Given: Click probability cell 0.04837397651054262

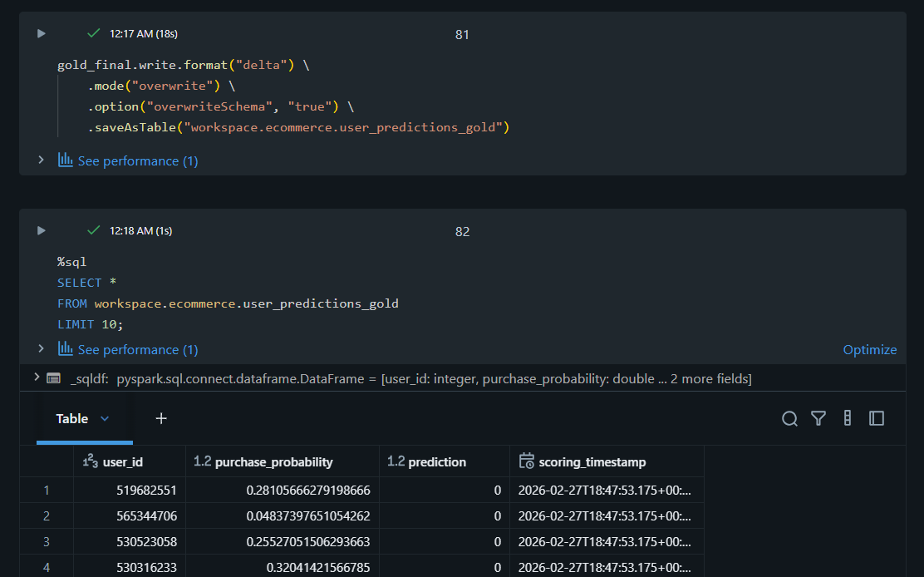Looking at the screenshot, I should (x=283, y=516).
